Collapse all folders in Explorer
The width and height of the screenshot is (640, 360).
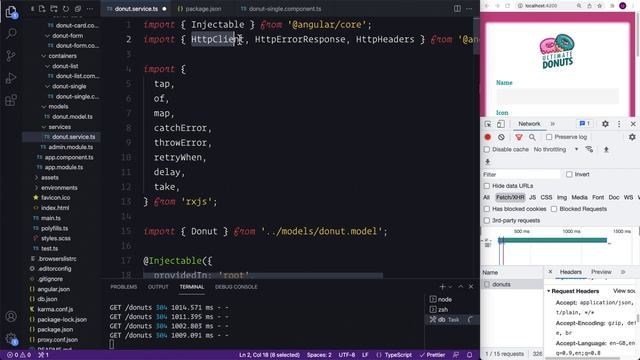coord(78,9)
